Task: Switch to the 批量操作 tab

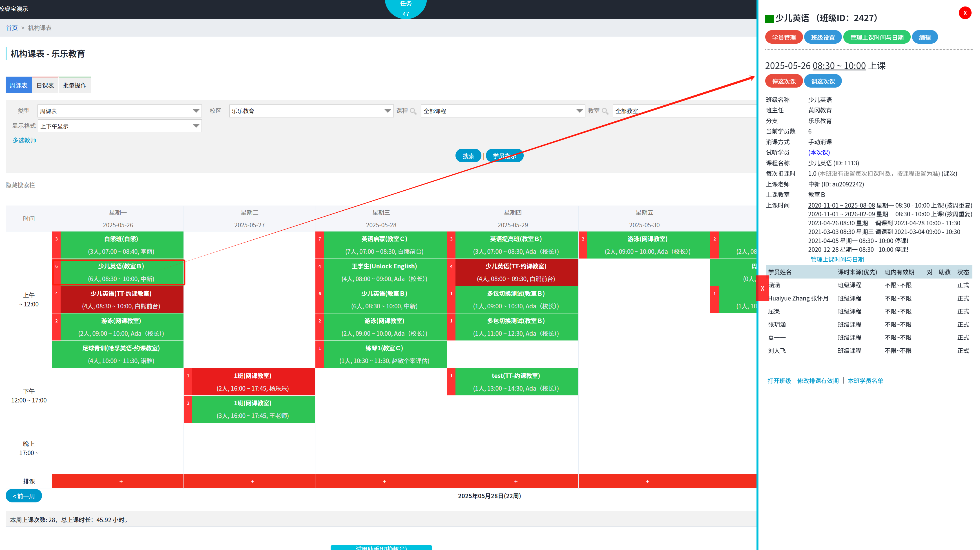Action: pyautogui.click(x=75, y=85)
